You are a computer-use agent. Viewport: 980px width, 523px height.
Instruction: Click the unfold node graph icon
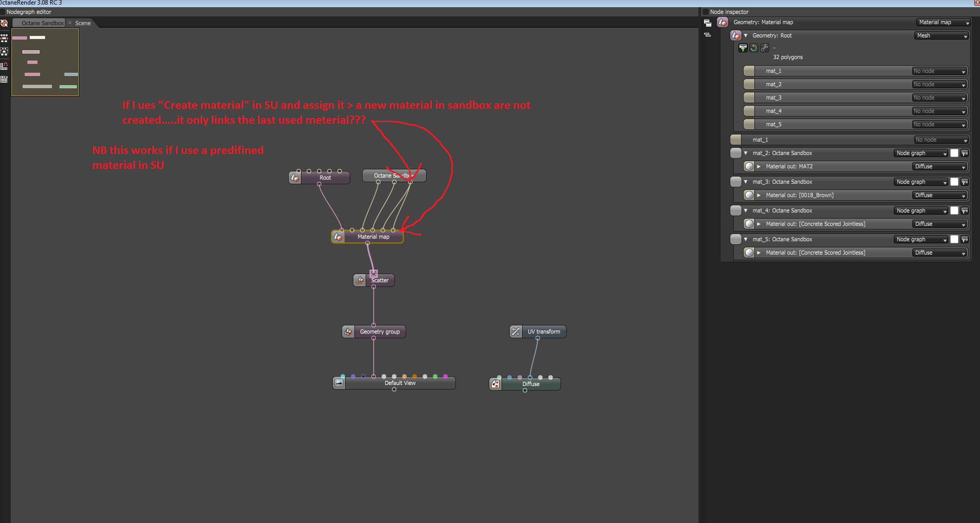4,38
